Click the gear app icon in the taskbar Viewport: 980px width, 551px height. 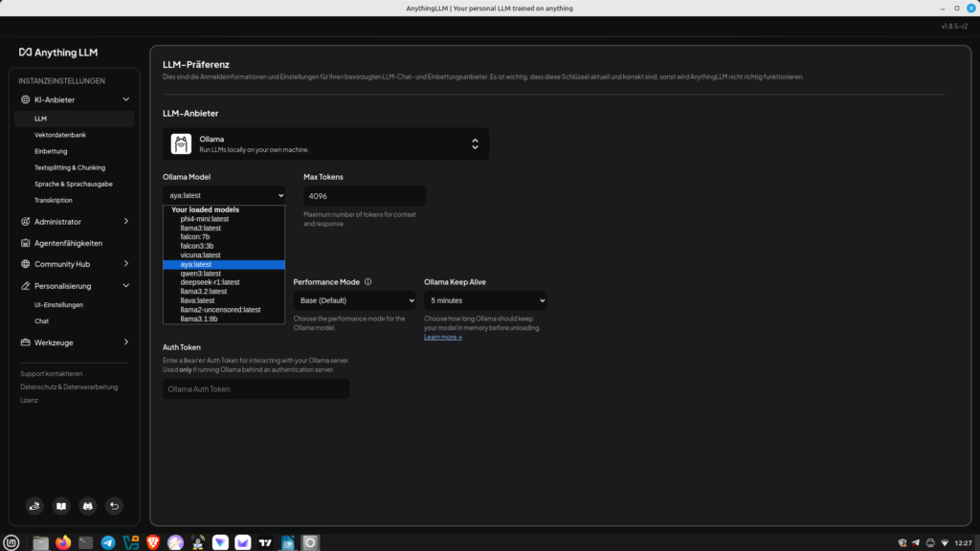coord(311,543)
